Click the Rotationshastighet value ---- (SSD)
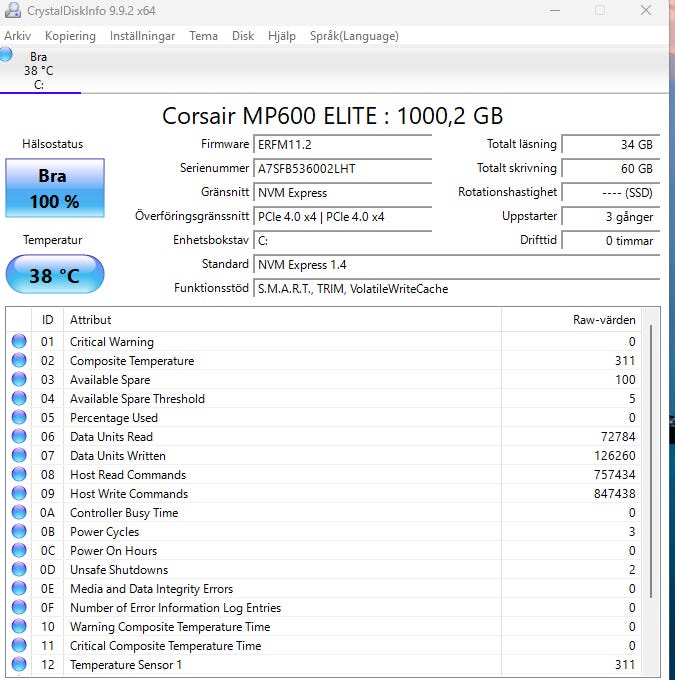The width and height of the screenshot is (675, 680). 610,193
